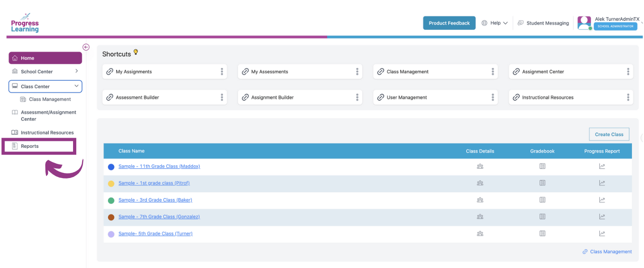Image resolution: width=644 pixels, height=268 pixels.
Task: Click the Shortcuts lightbulb tip icon
Action: (136, 52)
